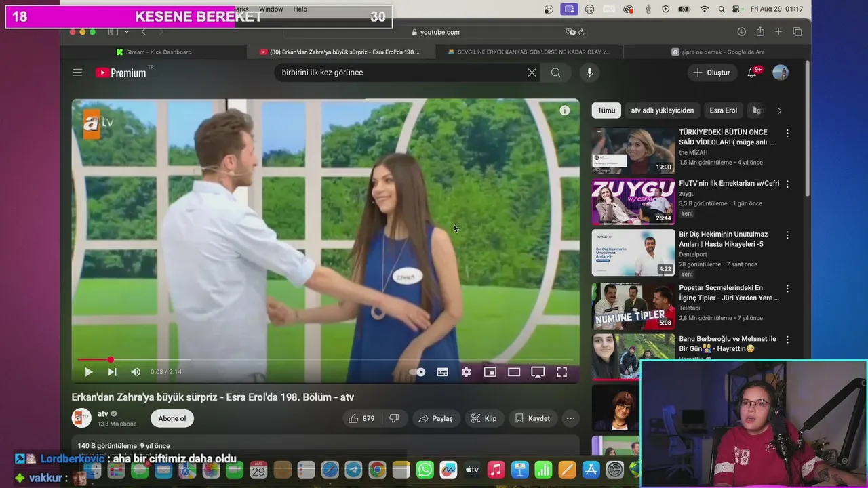868x488 pixels.
Task: Expand the Safari tab group dropdown arrow
Action: [126, 32]
